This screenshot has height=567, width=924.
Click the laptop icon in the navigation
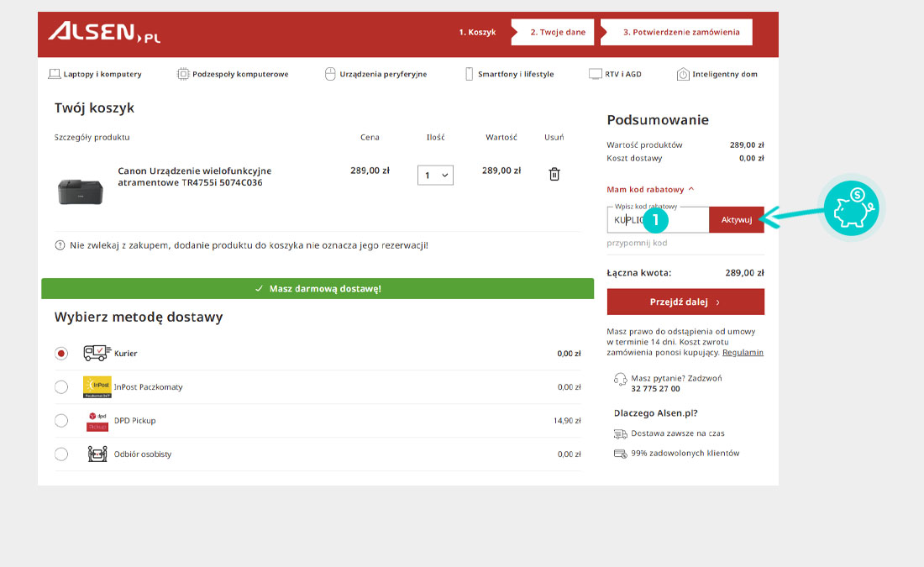(x=55, y=74)
